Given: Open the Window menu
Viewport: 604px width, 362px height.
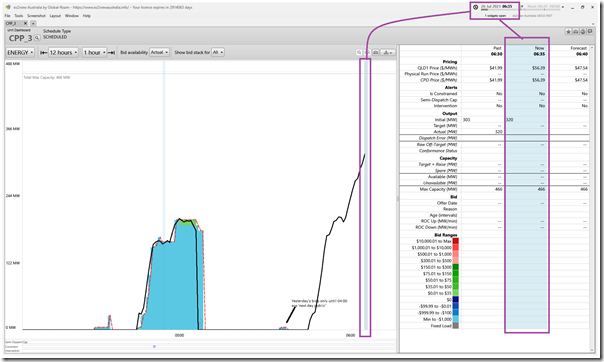Looking at the screenshot, I should click(72, 16).
